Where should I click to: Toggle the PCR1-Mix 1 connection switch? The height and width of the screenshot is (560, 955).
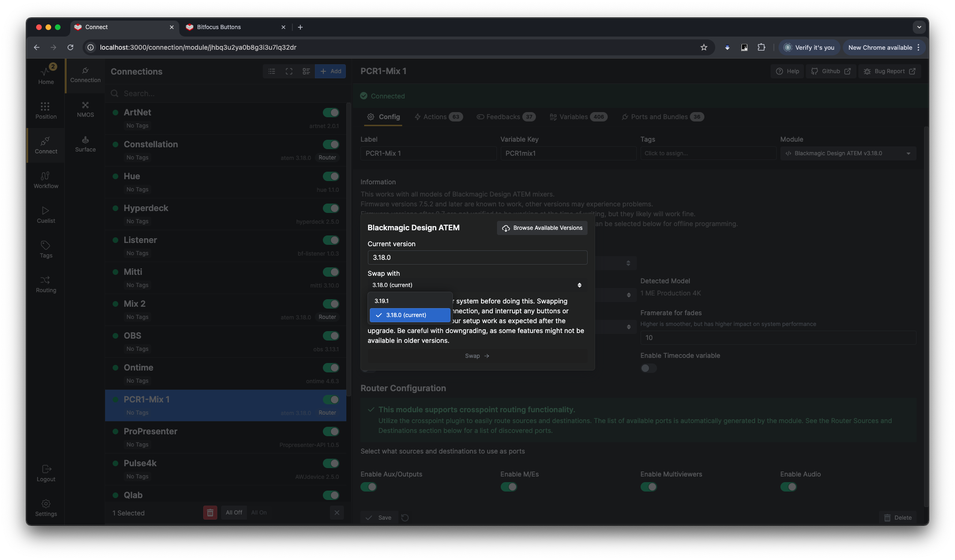(x=331, y=400)
